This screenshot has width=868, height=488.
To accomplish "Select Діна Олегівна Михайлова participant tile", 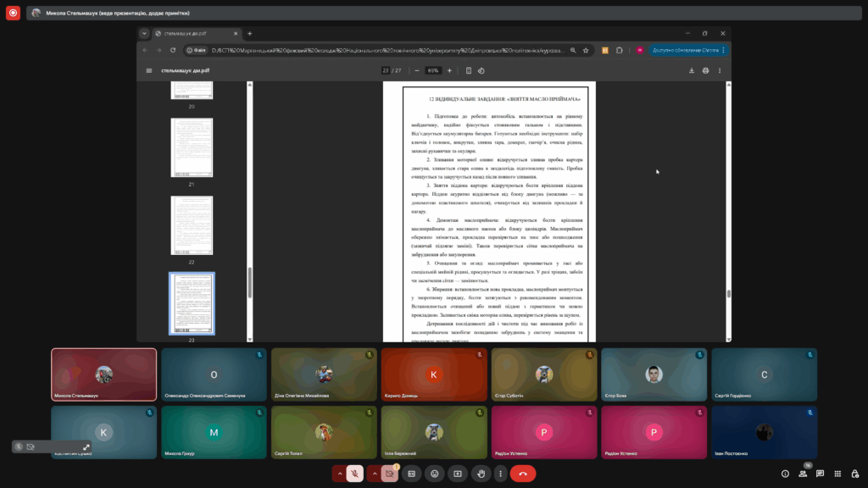I will click(x=324, y=374).
